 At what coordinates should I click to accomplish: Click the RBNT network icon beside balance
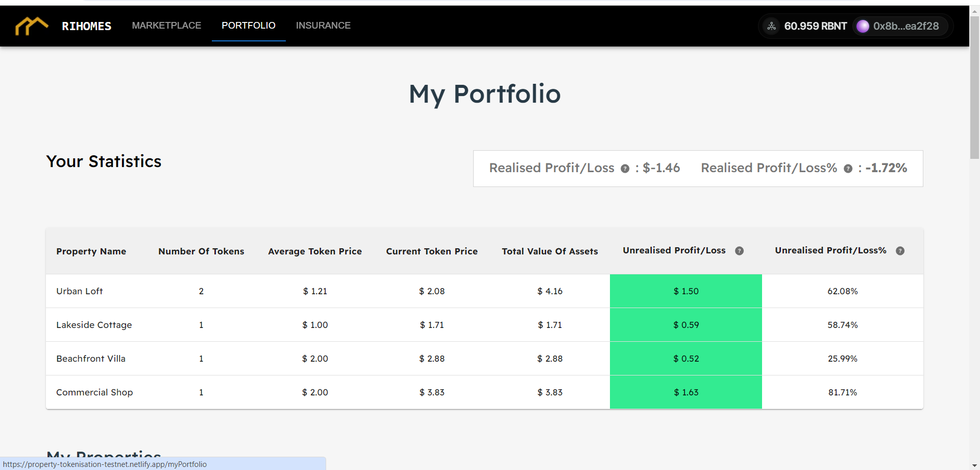coord(772,26)
